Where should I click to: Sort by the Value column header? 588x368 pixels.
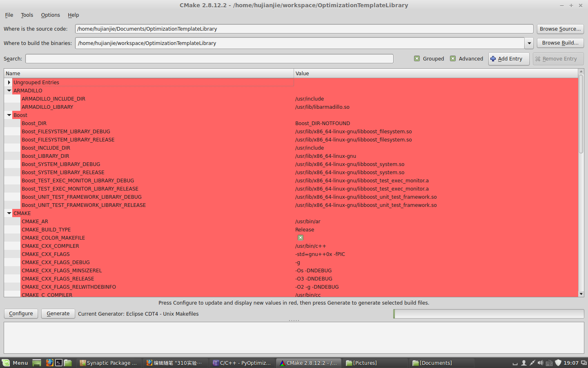click(x=436, y=73)
